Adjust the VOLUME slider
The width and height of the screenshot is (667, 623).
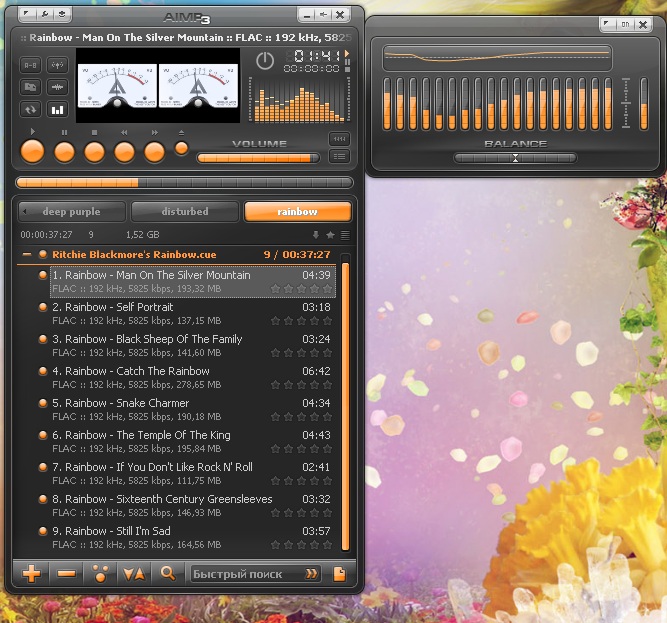coord(258,158)
